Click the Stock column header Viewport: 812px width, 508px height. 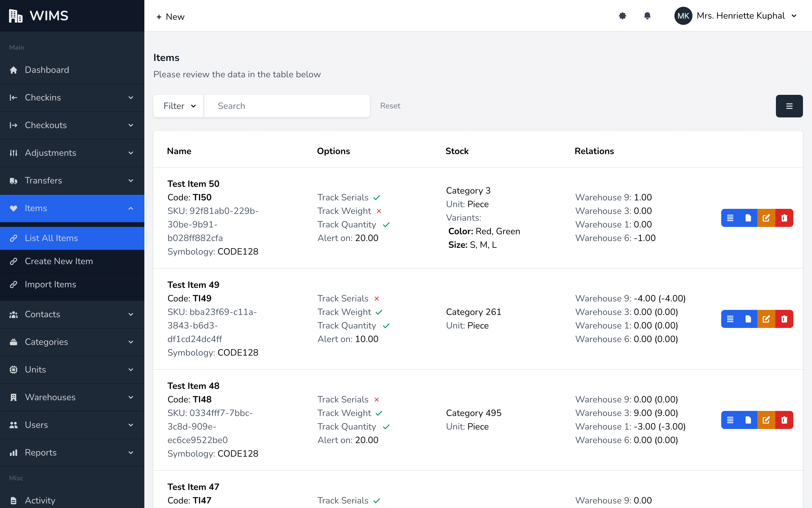pos(457,151)
